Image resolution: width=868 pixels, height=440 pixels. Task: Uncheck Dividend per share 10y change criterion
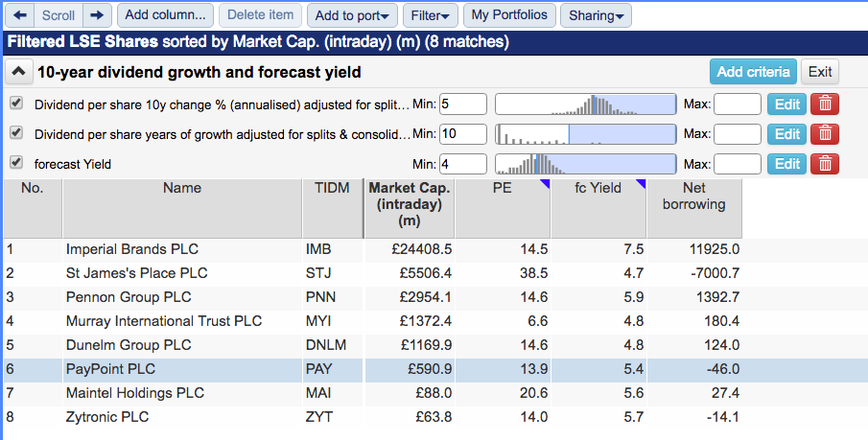[x=16, y=103]
